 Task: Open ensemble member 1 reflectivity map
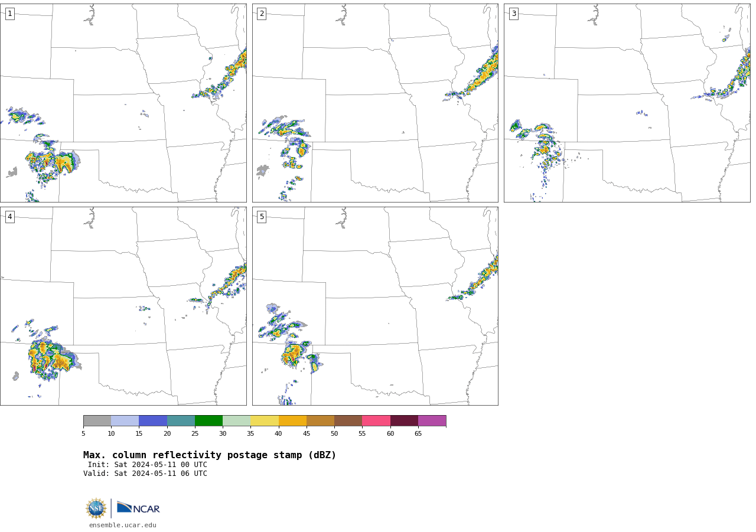pos(123,103)
